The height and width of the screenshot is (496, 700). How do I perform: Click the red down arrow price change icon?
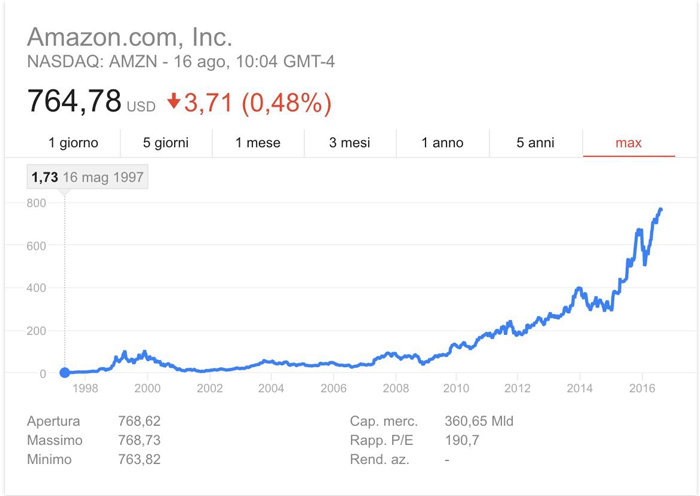(x=174, y=101)
